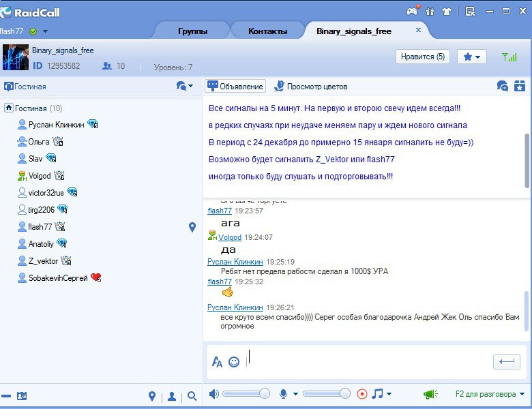This screenshot has width=532, height=409.
Task: Click the font formatting icon
Action: 217,362
